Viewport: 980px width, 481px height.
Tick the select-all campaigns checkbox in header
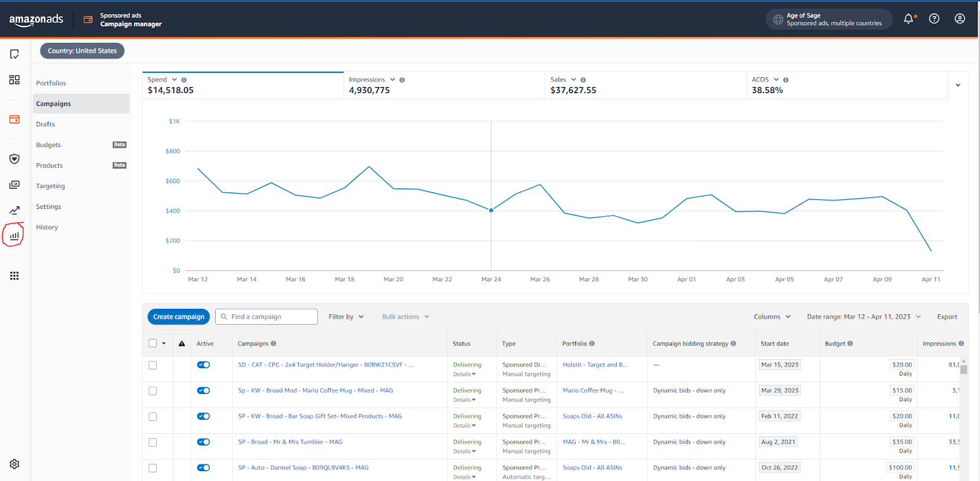tap(153, 343)
